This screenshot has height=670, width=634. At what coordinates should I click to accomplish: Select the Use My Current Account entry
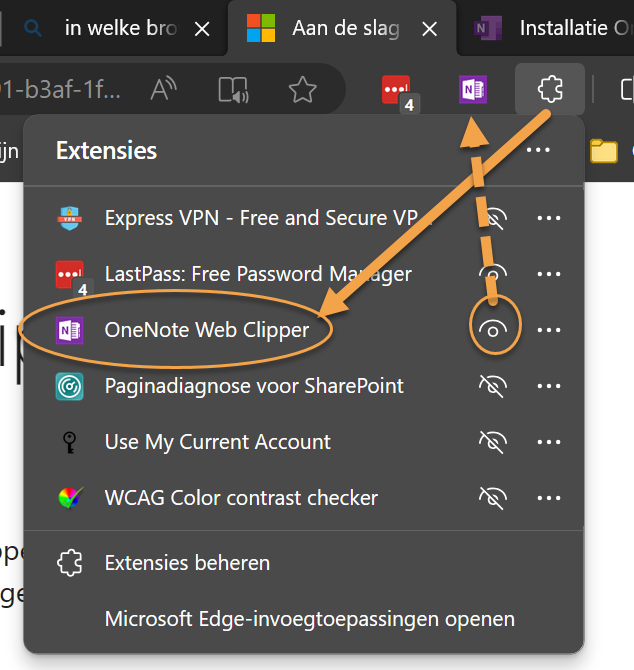click(217, 442)
